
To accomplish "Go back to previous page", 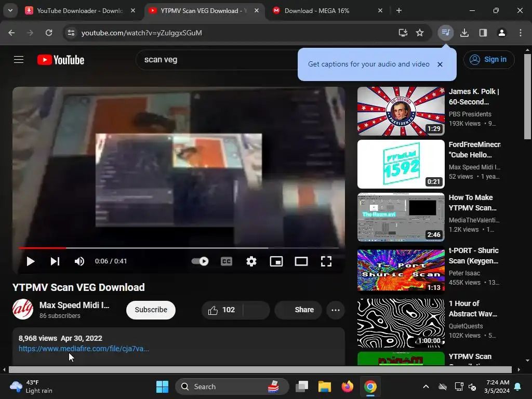I will [11, 33].
